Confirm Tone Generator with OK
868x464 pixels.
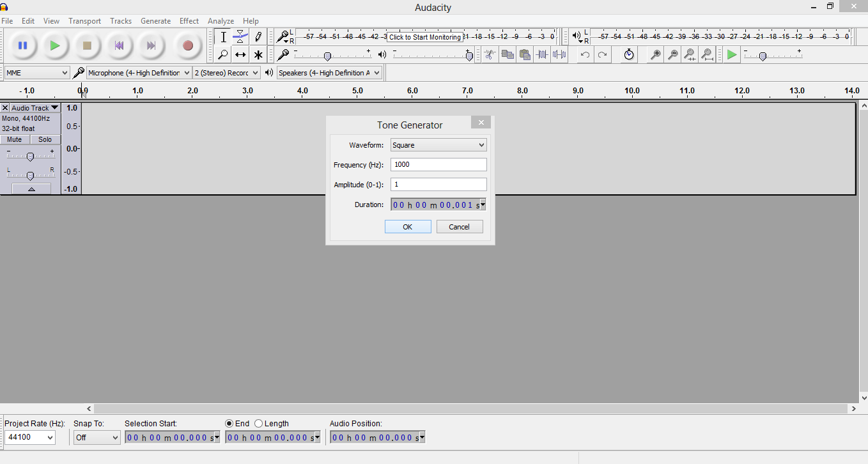408,227
